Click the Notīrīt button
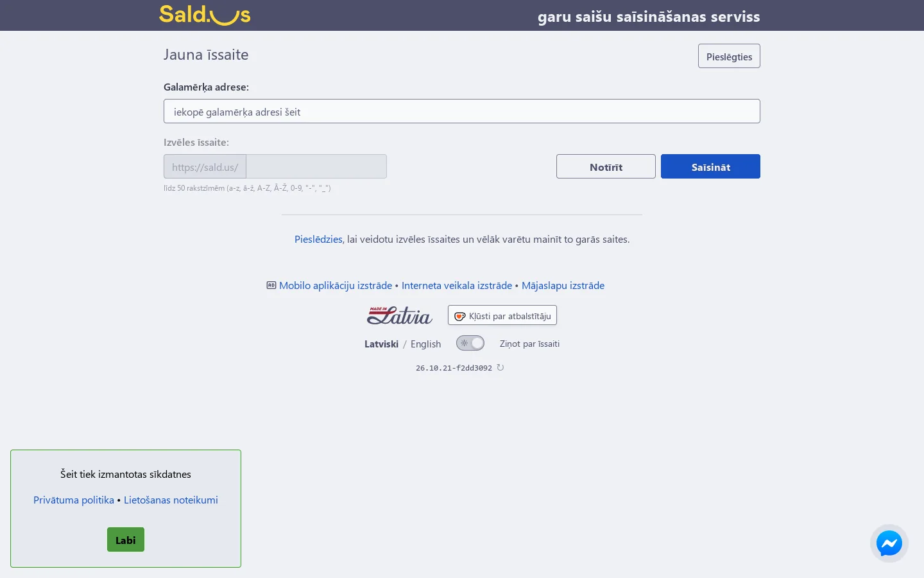Viewport: 924px width, 578px height. [x=606, y=166]
